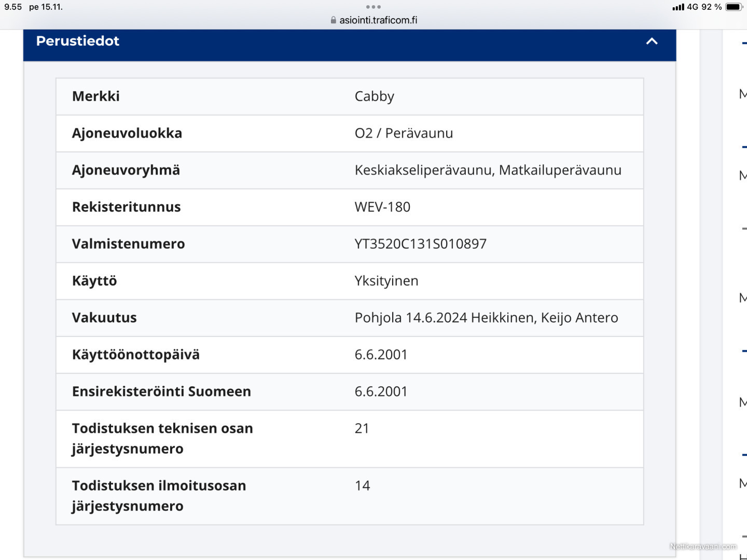Click the date pe 15.11. in status bar
Image resolution: width=747 pixels, height=560 pixels.
click(x=46, y=7)
